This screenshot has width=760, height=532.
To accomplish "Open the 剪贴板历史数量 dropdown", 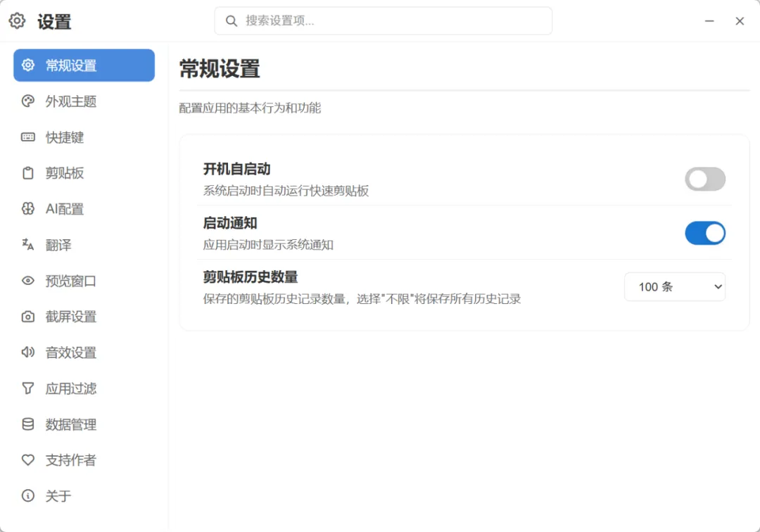I will tap(674, 287).
